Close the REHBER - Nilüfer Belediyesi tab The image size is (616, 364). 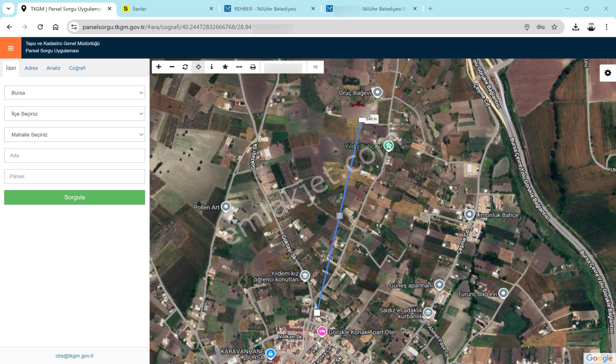click(x=313, y=9)
